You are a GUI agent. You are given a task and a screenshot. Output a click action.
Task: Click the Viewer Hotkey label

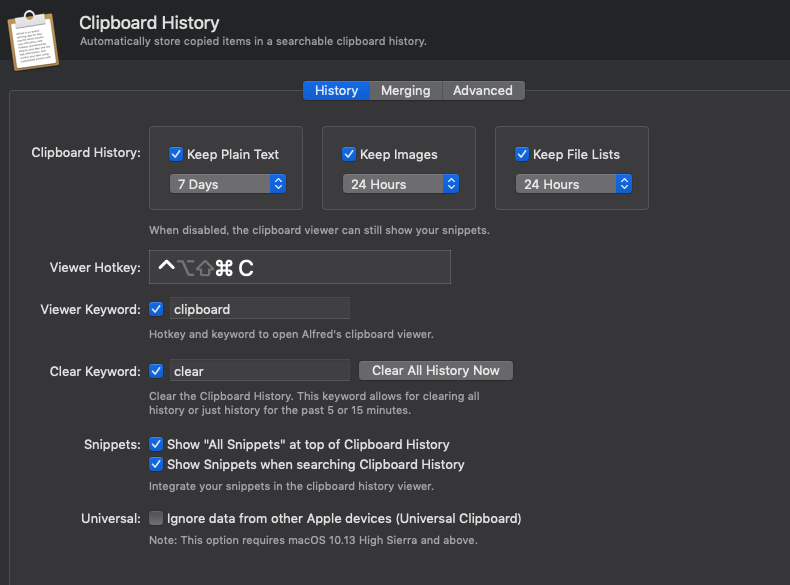click(95, 267)
